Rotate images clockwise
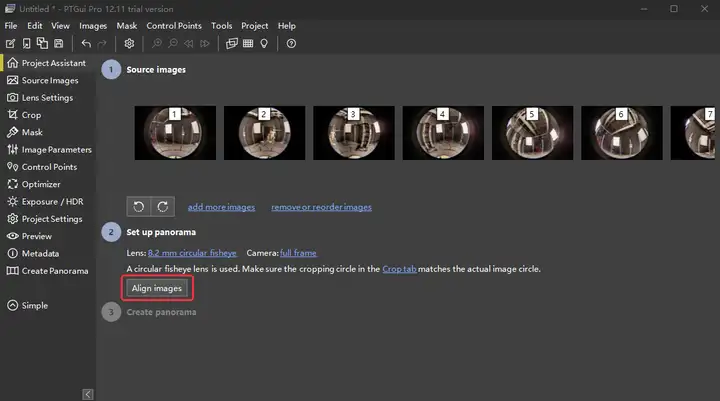 tap(163, 207)
